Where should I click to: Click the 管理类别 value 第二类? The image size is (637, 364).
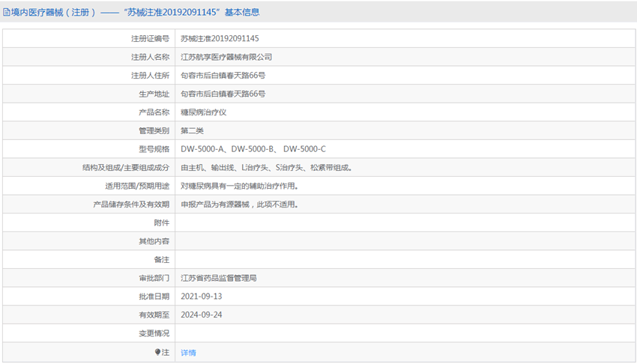tap(192, 130)
